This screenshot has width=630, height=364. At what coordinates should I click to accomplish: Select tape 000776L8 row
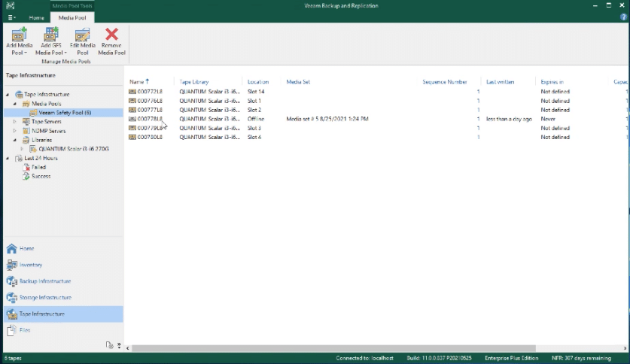coord(376,101)
